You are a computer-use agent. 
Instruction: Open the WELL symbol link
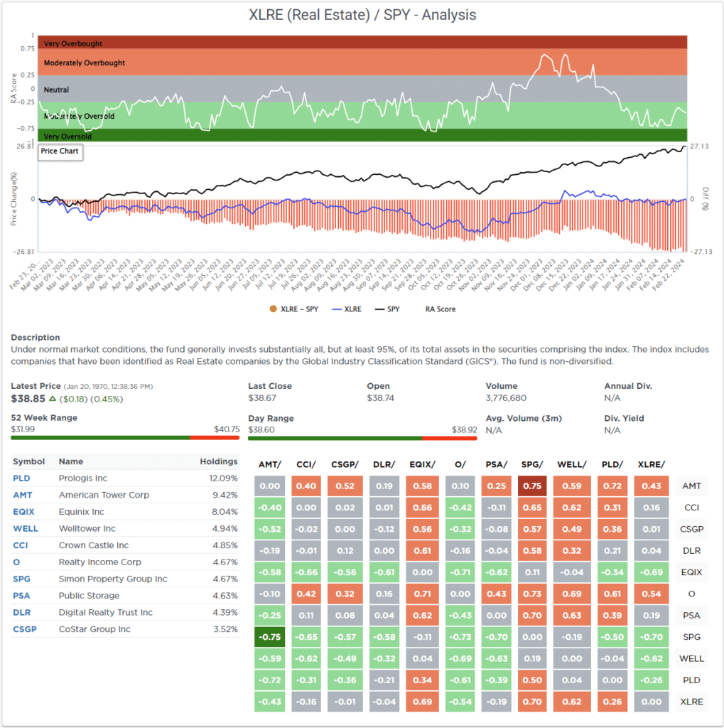click(26, 528)
